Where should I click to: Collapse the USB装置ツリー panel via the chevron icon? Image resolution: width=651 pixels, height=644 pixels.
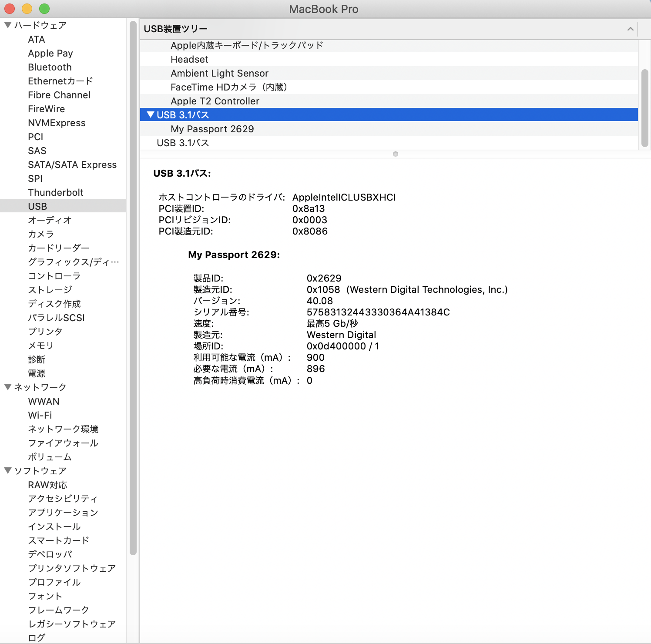(630, 29)
